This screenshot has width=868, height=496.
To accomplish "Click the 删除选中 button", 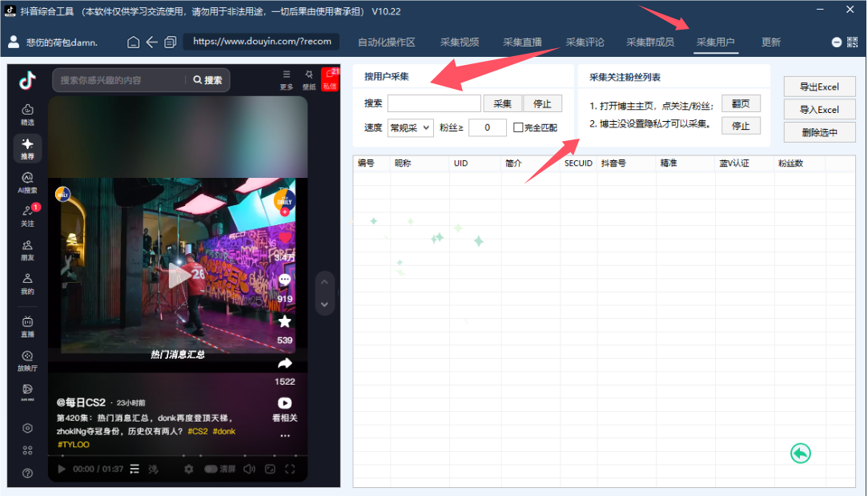I will point(819,131).
